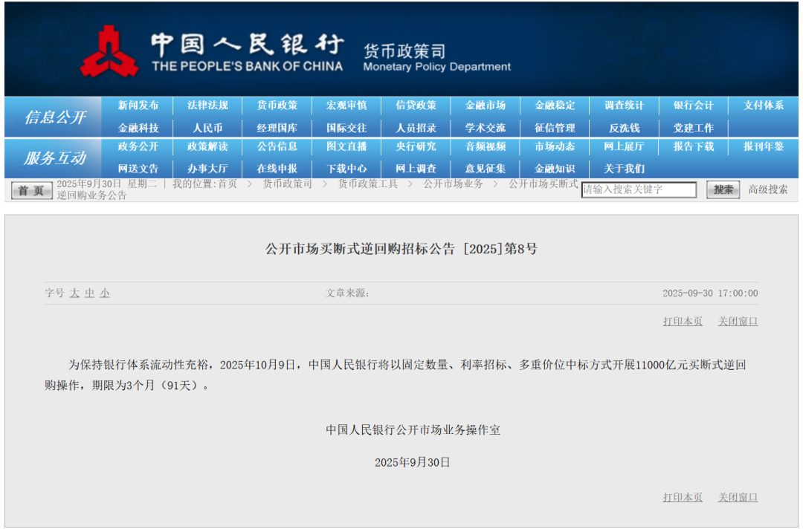The image size is (803, 532).
Task: Set font size to 大 (large)
Action: point(74,293)
